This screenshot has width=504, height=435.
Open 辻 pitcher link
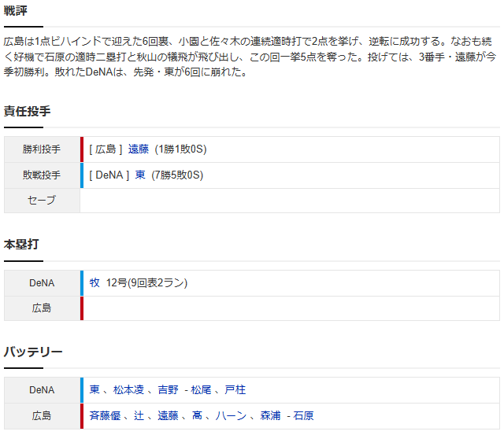pos(139,416)
